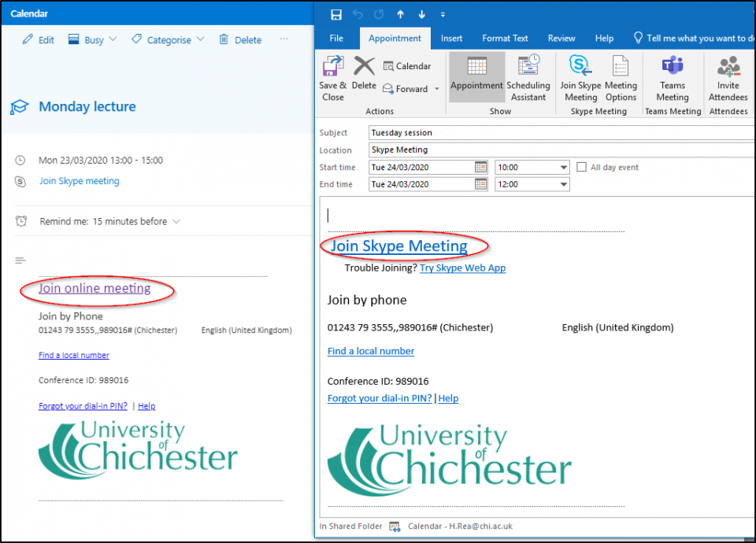
Task: Click the Help link in the Calendar web view
Action: click(146, 406)
